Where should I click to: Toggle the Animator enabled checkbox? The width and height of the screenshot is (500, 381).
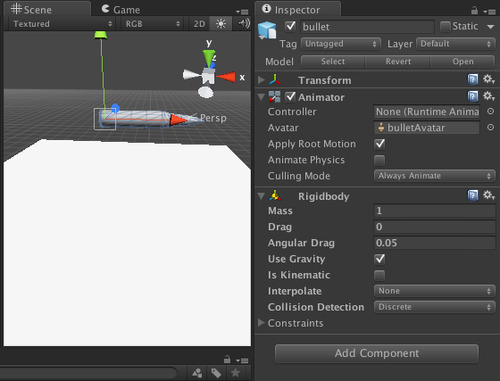point(290,97)
